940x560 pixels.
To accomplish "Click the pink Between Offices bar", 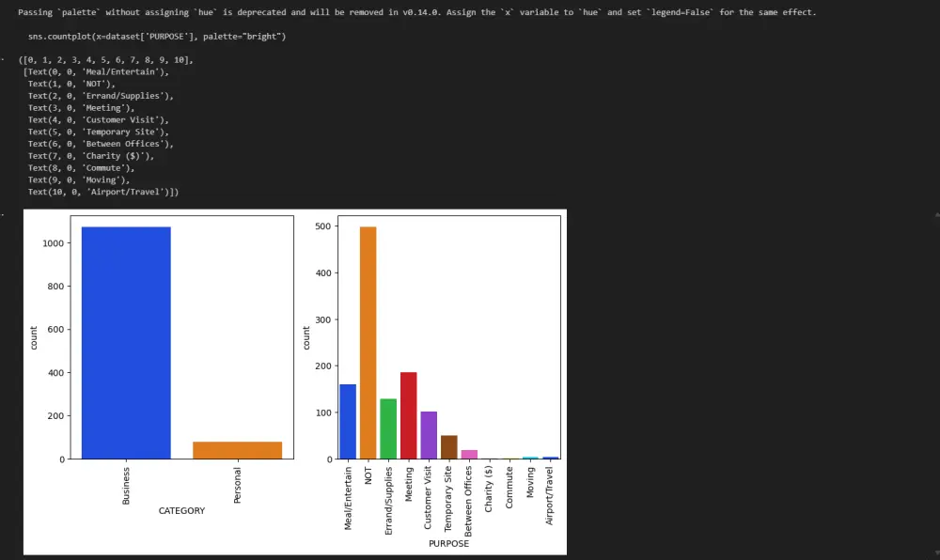I will click(x=469, y=455).
